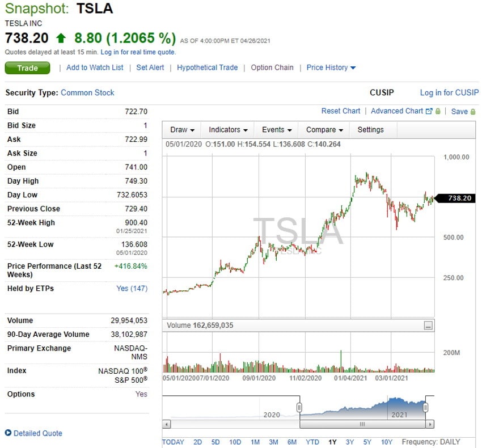The height and width of the screenshot is (448, 482).
Task: Click the Open value 741.00
Action: tap(136, 167)
